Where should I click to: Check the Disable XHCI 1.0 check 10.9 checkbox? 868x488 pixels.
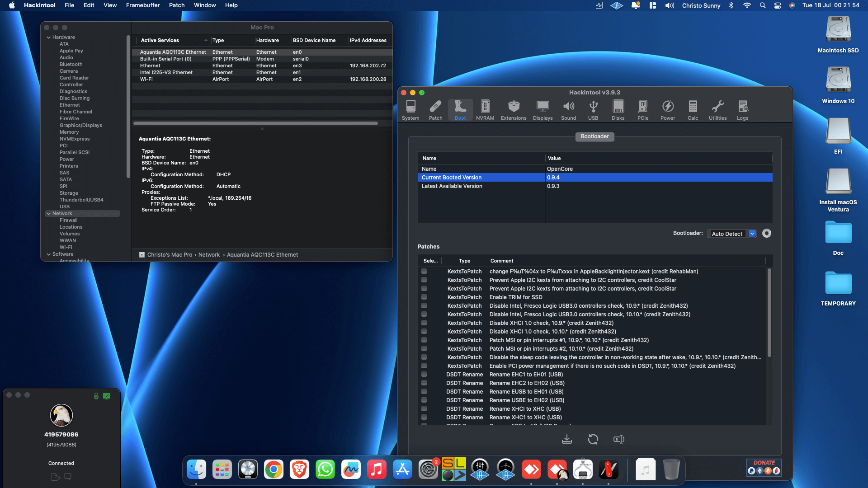424,323
